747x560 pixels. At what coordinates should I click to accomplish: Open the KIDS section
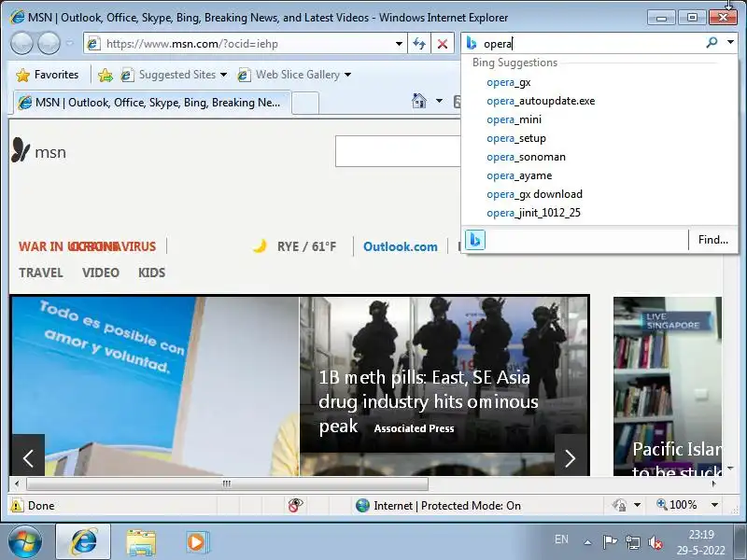click(x=151, y=273)
